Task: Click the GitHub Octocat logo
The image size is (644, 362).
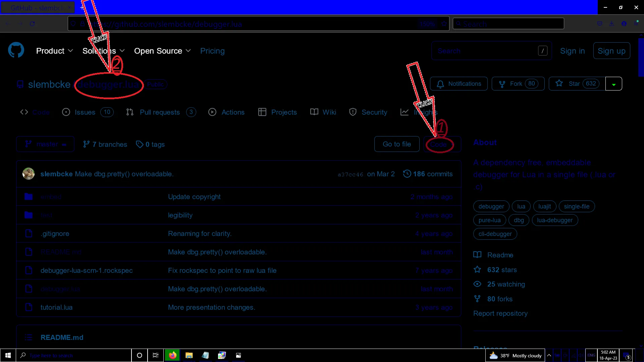Action: (x=16, y=51)
